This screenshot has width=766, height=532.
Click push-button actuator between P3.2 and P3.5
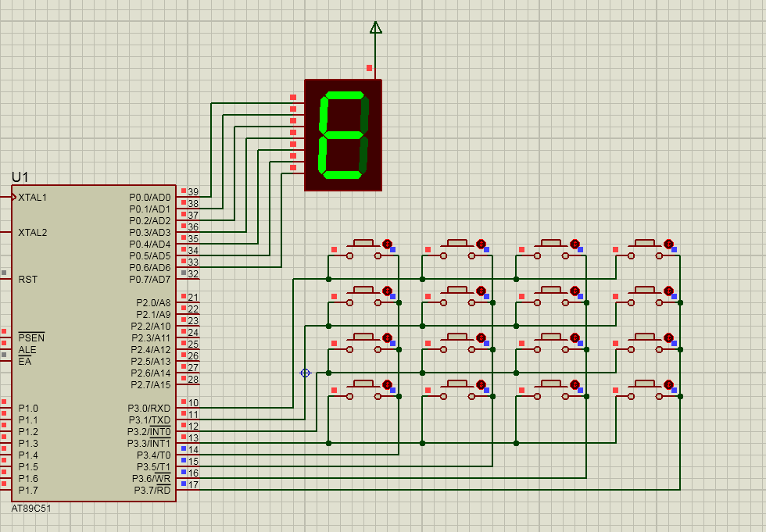click(x=457, y=337)
